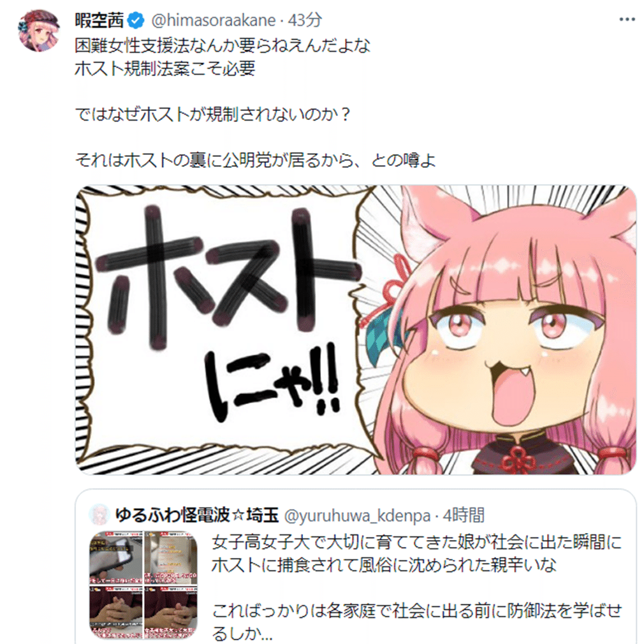Open the tweet's three-dot more menu
Image resolution: width=644 pixels, height=644 pixels.
627,20
